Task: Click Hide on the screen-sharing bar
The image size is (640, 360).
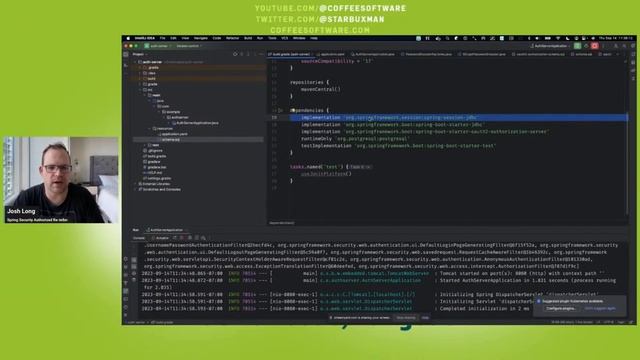Action: click(x=425, y=318)
